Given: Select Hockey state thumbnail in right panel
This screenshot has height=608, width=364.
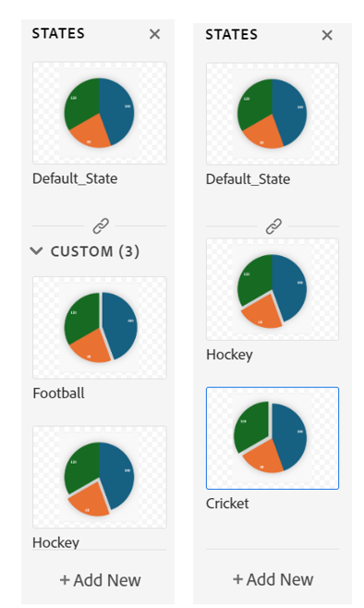Looking at the screenshot, I should (x=273, y=289).
